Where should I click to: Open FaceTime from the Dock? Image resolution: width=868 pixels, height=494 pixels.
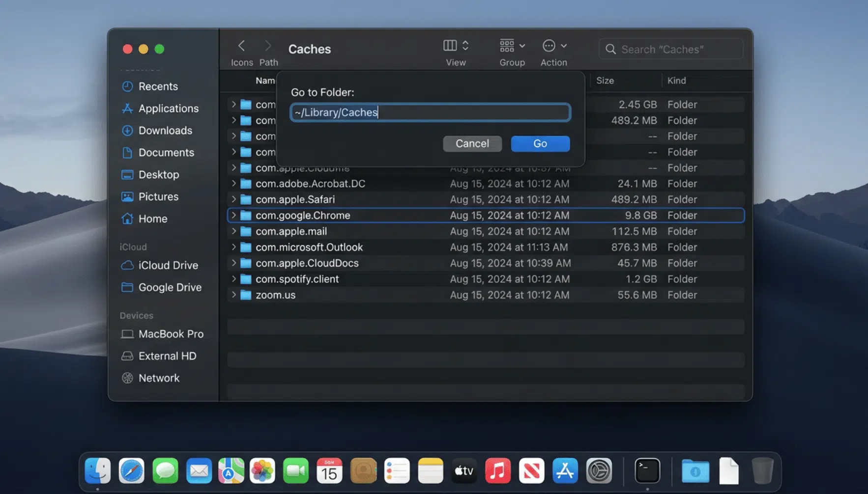point(295,471)
